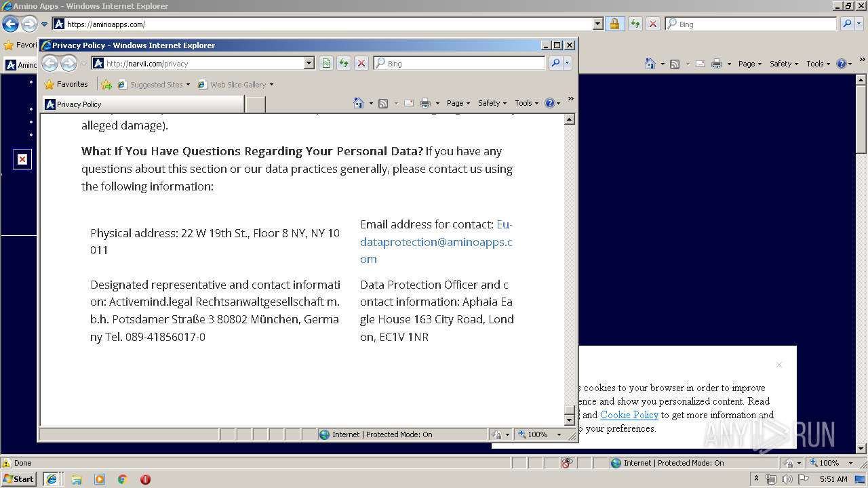
Task: Open Windows Explorer folder from taskbar
Action: pos(77,479)
